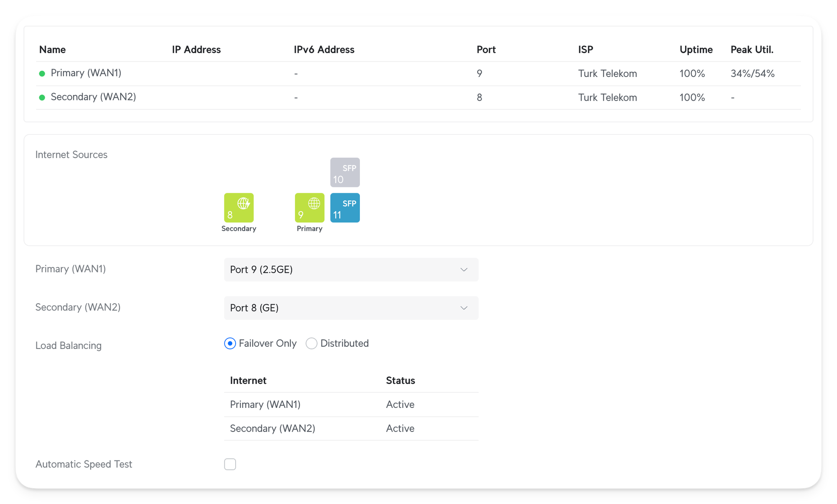The image size is (837, 504).
Task: Open Secondary WAN2 port dropdown
Action: 351,308
